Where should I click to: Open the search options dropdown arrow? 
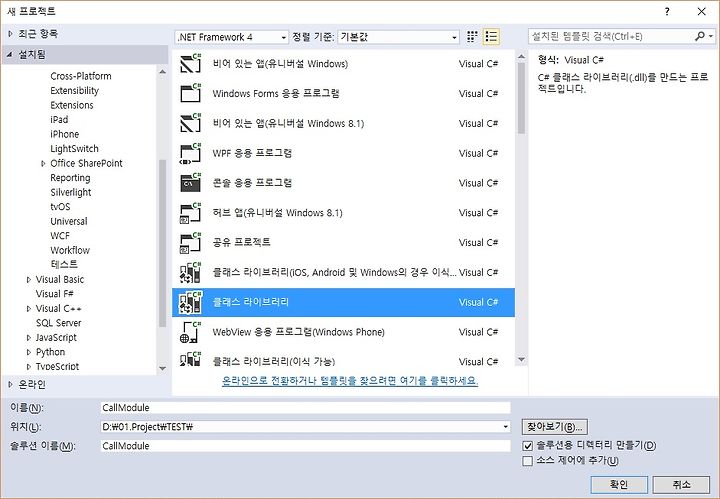[x=711, y=36]
